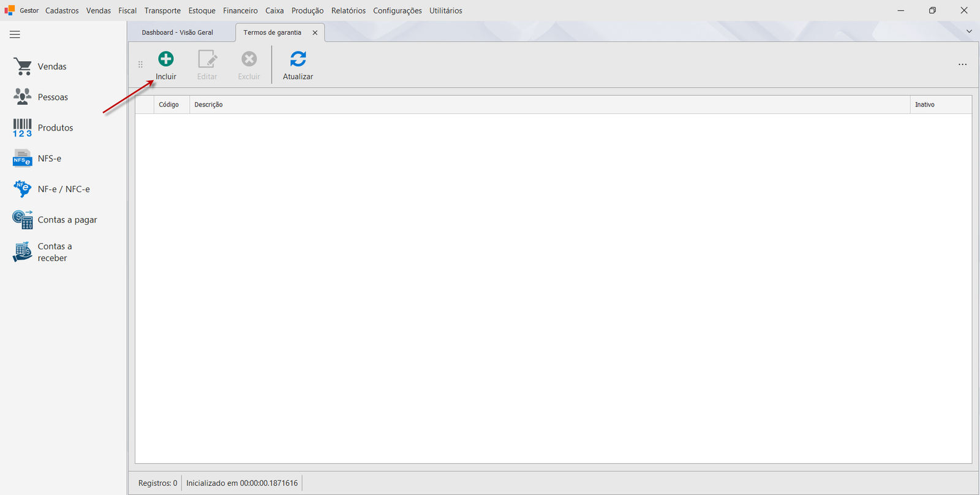Open the Caixa menu
The image size is (980, 495).
[274, 10]
